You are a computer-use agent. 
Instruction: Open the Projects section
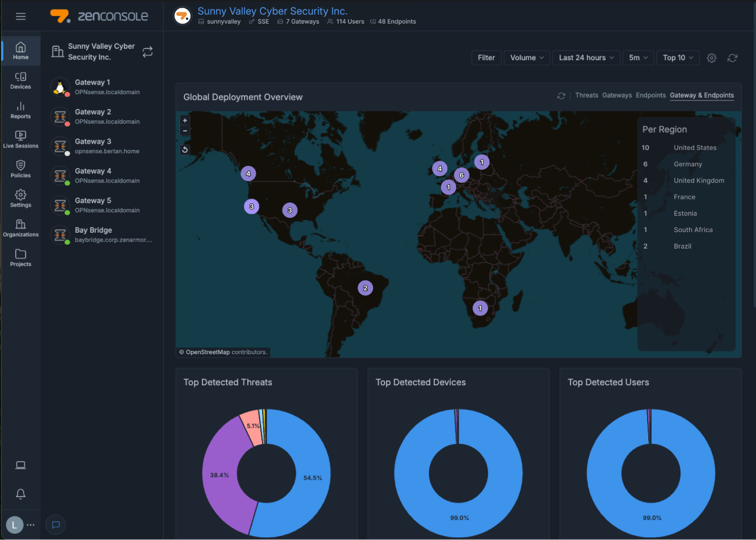pyautogui.click(x=21, y=258)
